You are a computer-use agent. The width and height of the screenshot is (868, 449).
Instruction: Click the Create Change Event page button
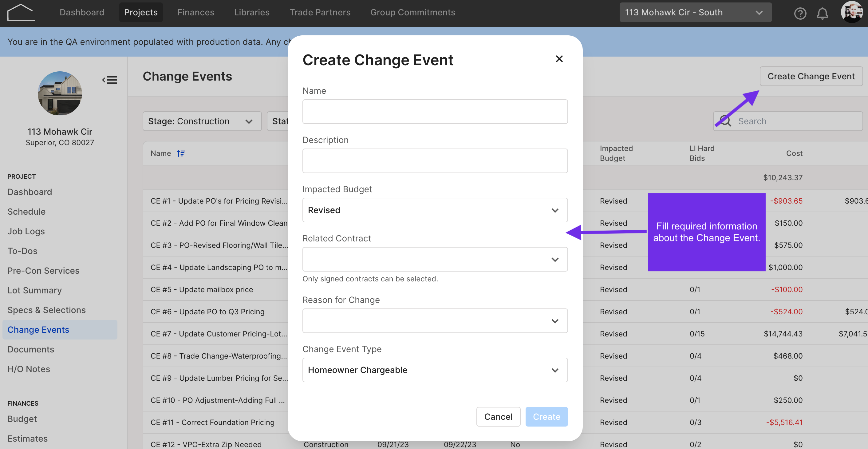(811, 76)
